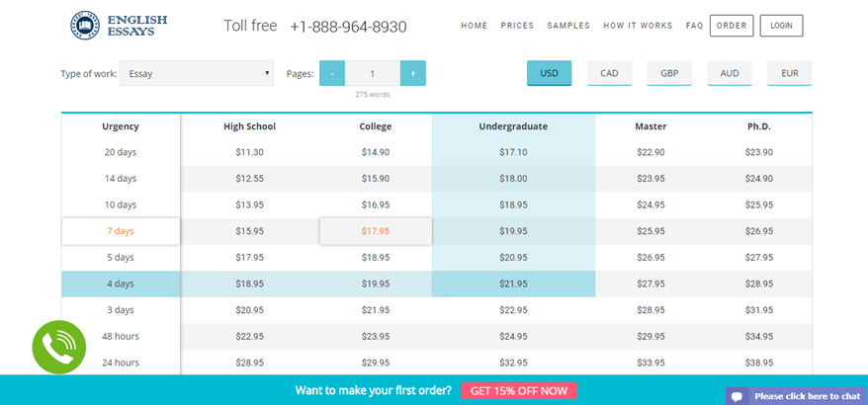Switch currency to CAD
Screen dimensions: 868x405
[610, 73]
